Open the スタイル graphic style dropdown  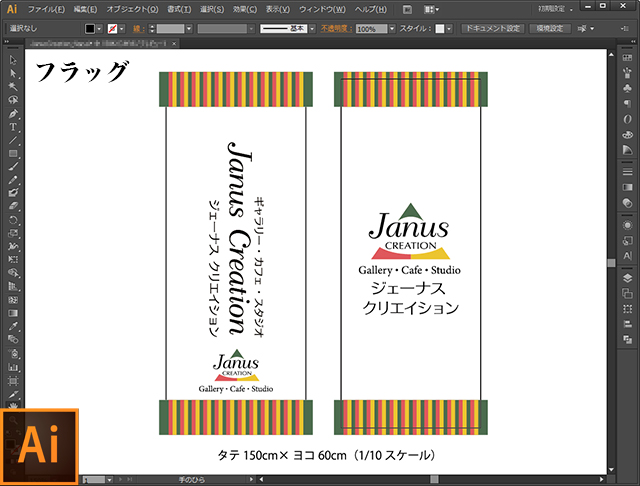(449, 29)
